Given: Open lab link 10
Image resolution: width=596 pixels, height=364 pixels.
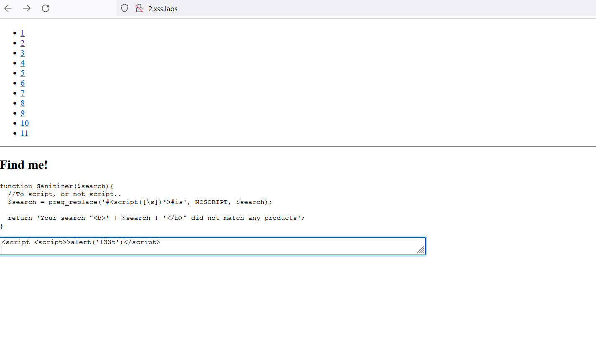Looking at the screenshot, I should click(25, 123).
